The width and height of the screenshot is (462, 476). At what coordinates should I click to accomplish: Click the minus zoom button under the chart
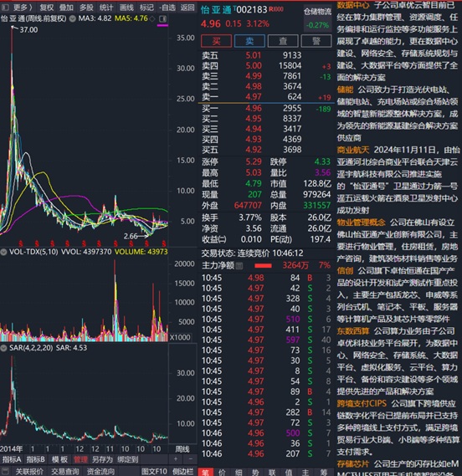pyautogui.click(x=191, y=459)
